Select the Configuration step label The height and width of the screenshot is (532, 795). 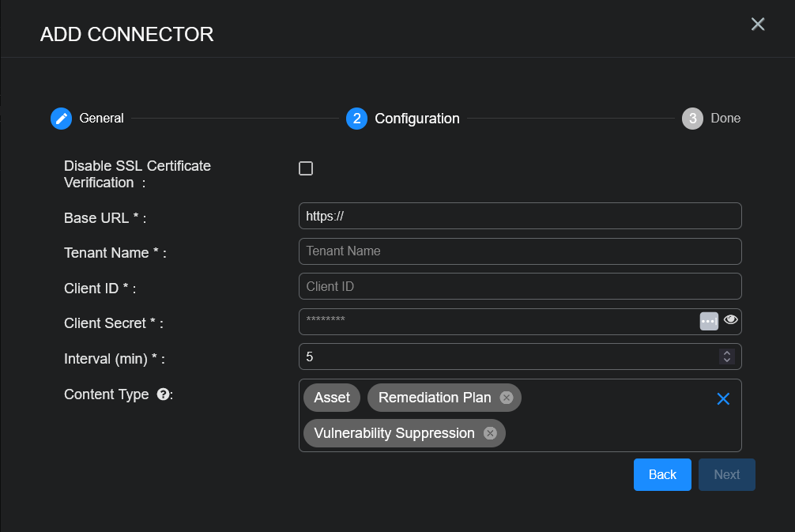click(x=416, y=119)
